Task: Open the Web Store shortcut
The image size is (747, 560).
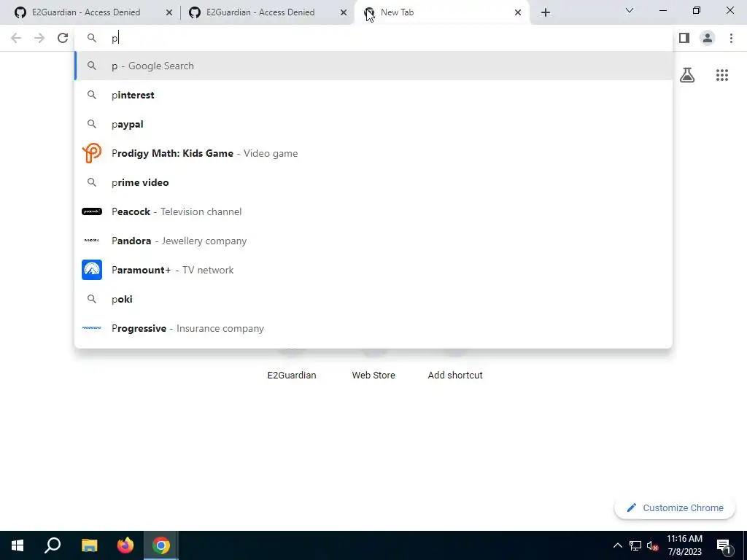Action: coord(373,376)
